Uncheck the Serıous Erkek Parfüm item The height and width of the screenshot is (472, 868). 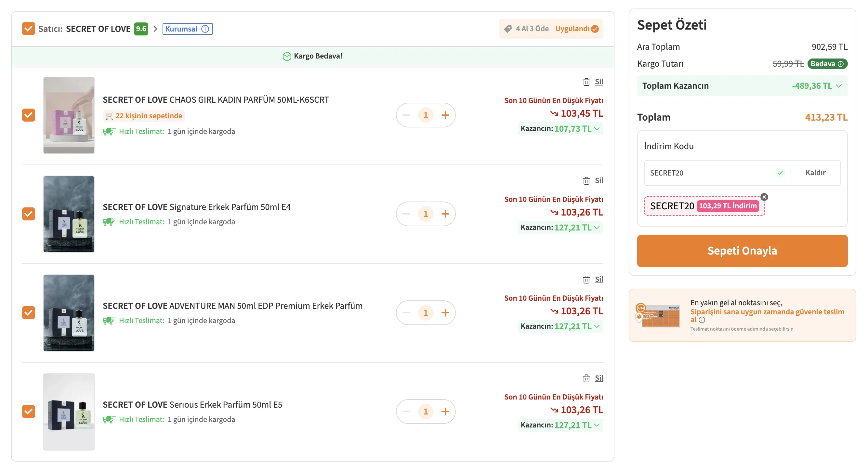coord(29,411)
